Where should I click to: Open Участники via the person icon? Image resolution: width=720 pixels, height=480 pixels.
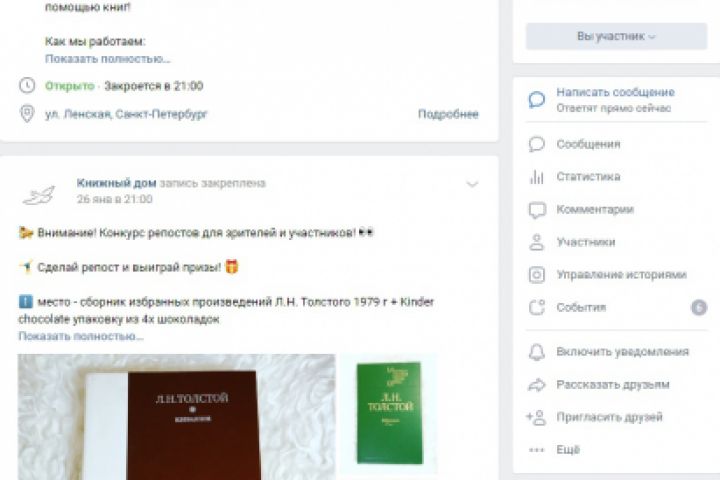[x=536, y=242]
